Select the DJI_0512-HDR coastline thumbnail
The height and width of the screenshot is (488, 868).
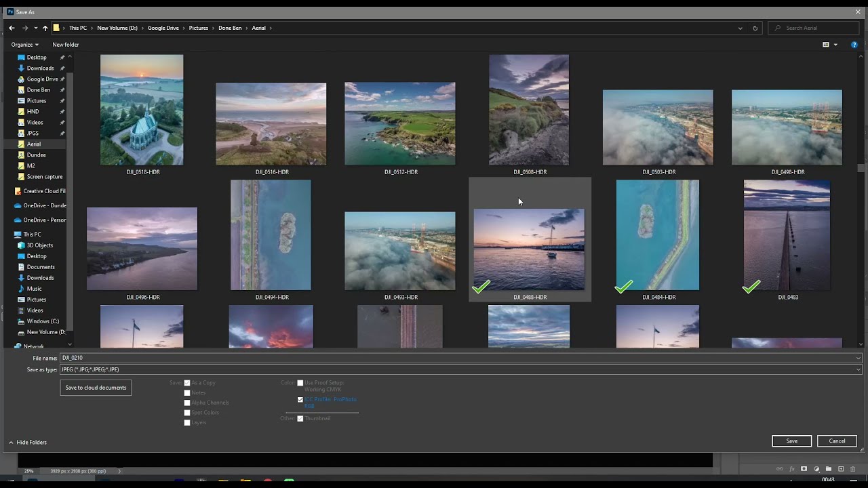400,123
